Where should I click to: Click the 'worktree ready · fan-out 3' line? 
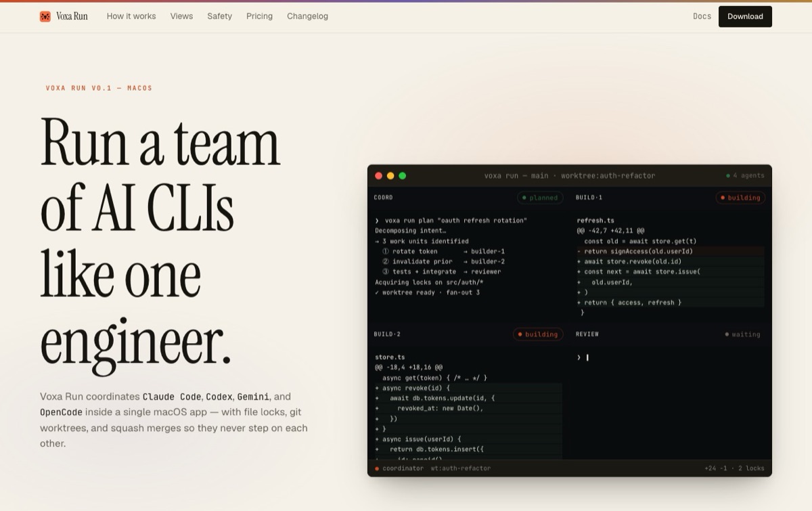tap(427, 292)
